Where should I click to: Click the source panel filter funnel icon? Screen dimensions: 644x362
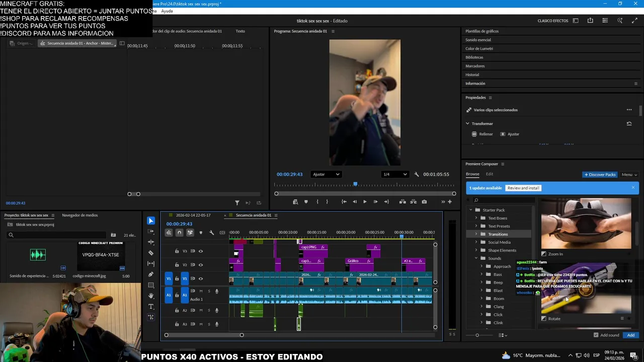point(237,203)
